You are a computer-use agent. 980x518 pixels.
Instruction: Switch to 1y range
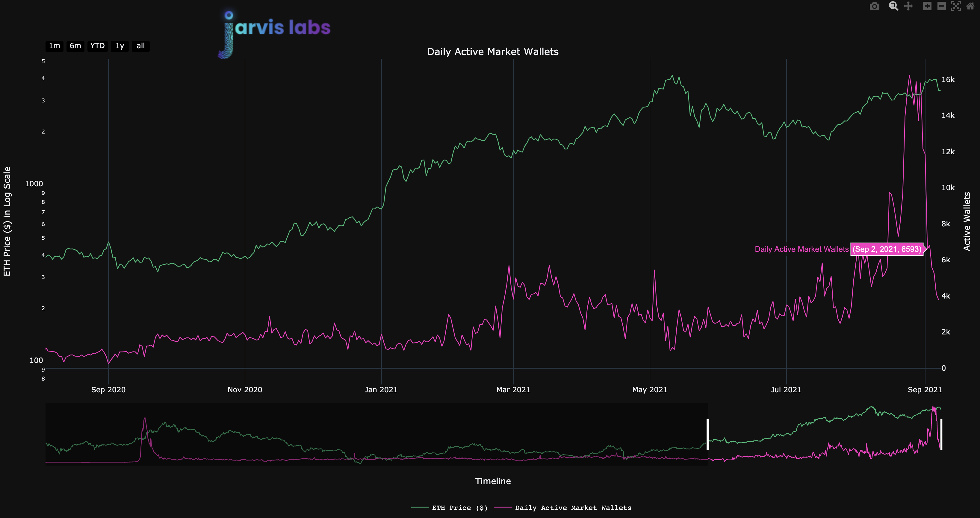tap(120, 46)
